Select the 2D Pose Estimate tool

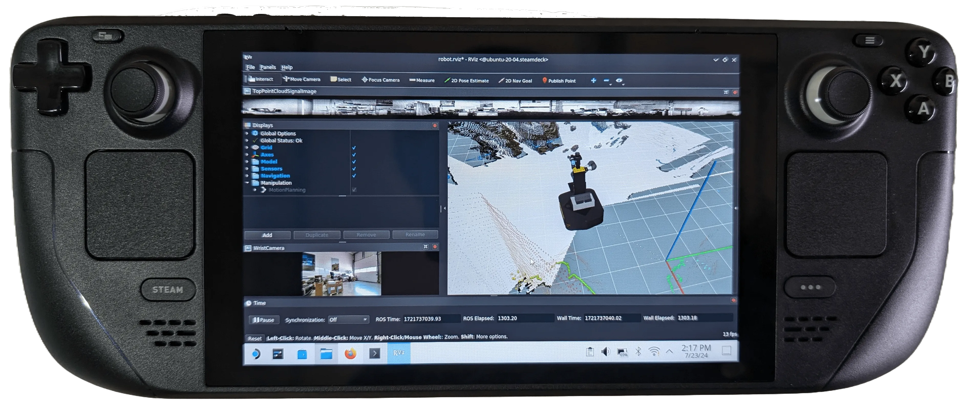tap(466, 81)
